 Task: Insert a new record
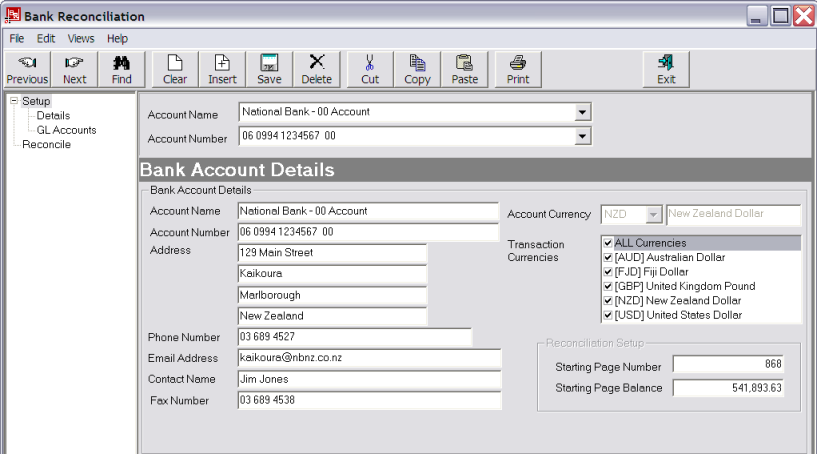222,69
